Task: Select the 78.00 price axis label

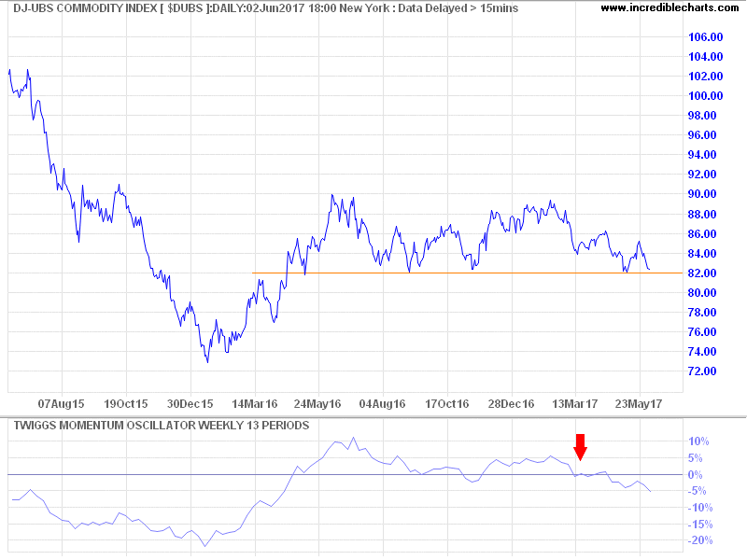Action: coord(702,313)
